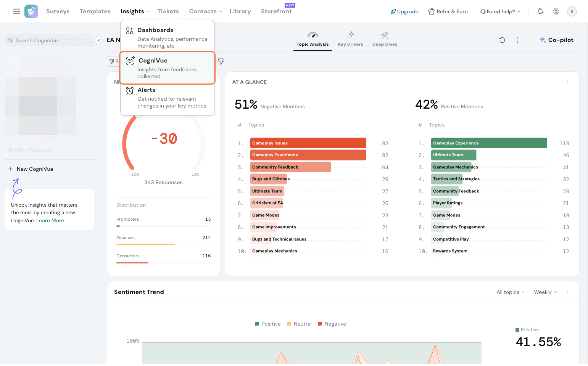Screen dimensions: 588x366
Task: Click the Search CogniVue field
Action: point(50,40)
